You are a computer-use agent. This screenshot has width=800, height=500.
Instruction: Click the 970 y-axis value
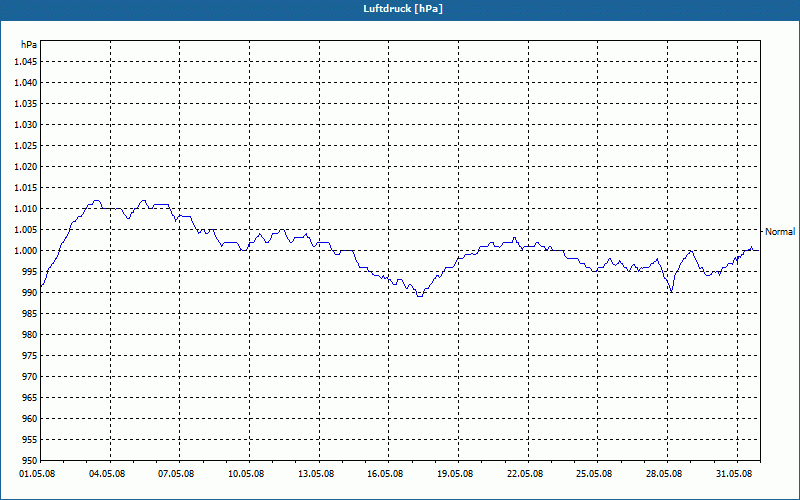pyautogui.click(x=30, y=377)
